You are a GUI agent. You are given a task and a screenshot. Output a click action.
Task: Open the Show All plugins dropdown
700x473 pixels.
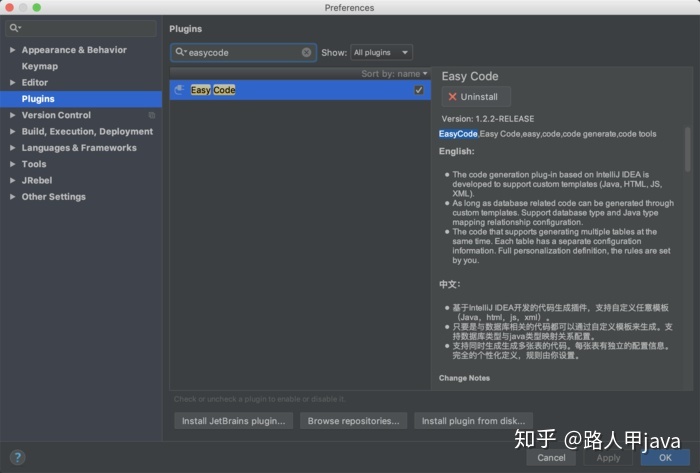381,53
